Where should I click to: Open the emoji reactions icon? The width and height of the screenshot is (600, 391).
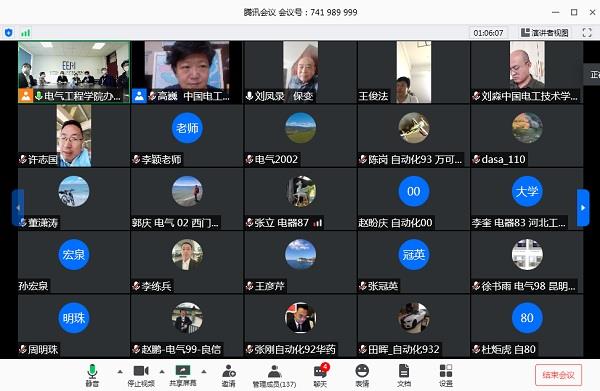click(362, 375)
